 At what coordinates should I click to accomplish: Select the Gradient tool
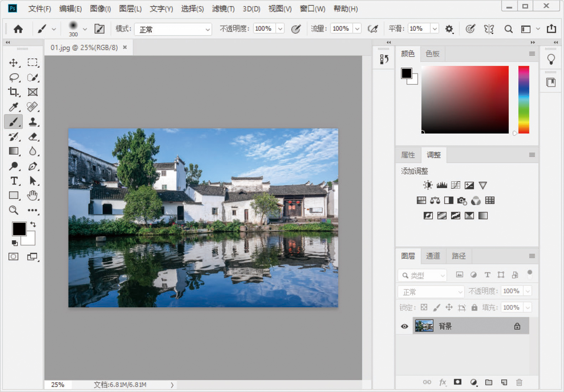click(14, 151)
